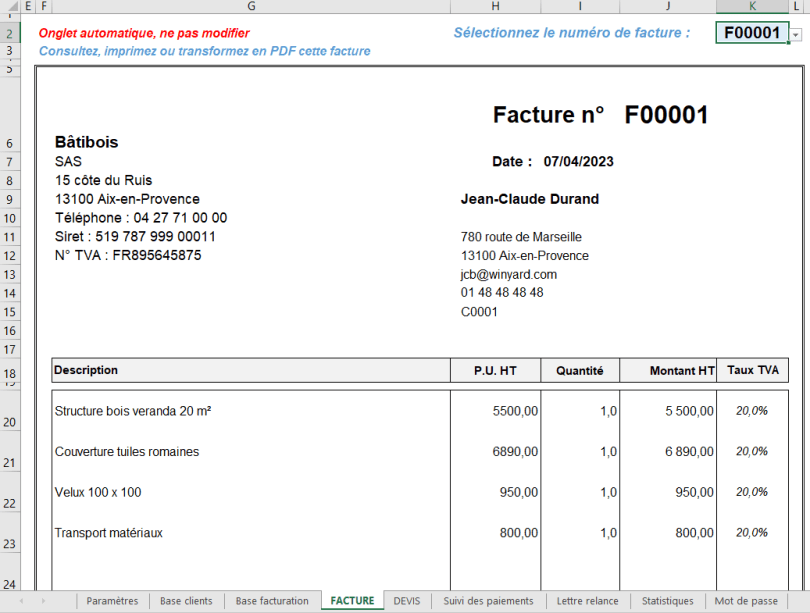Screen dimensions: 810x613
Task: Open the Base facturation sheet
Action: 272,601
